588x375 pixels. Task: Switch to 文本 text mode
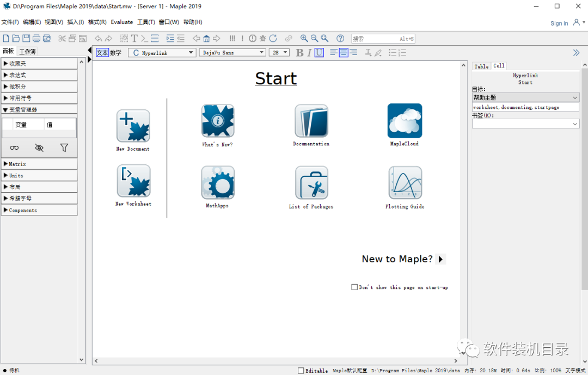coord(102,52)
